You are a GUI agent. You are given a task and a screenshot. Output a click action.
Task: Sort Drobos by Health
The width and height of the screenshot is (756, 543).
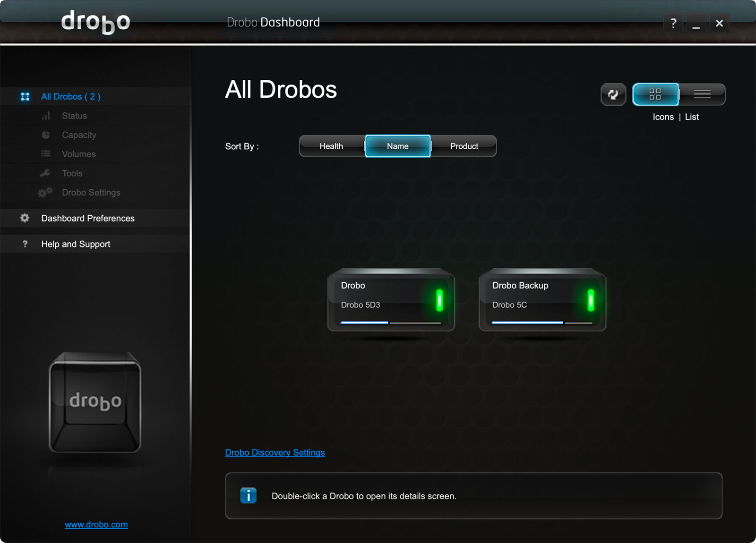(331, 146)
